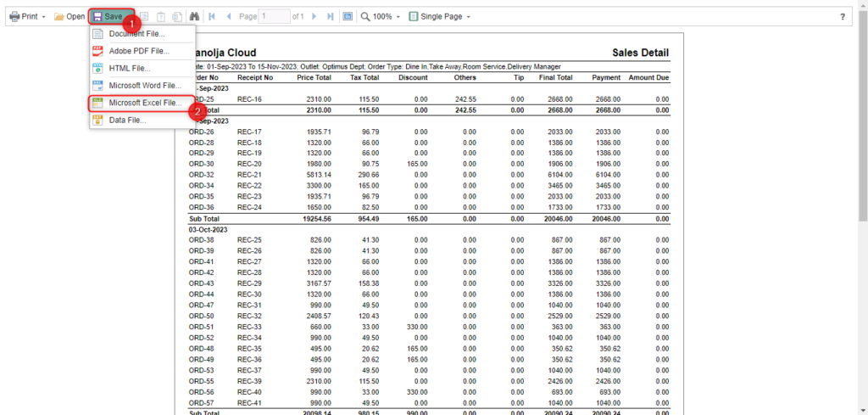Click the Microsoft Word file icon
The image size is (868, 415).
tap(98, 86)
